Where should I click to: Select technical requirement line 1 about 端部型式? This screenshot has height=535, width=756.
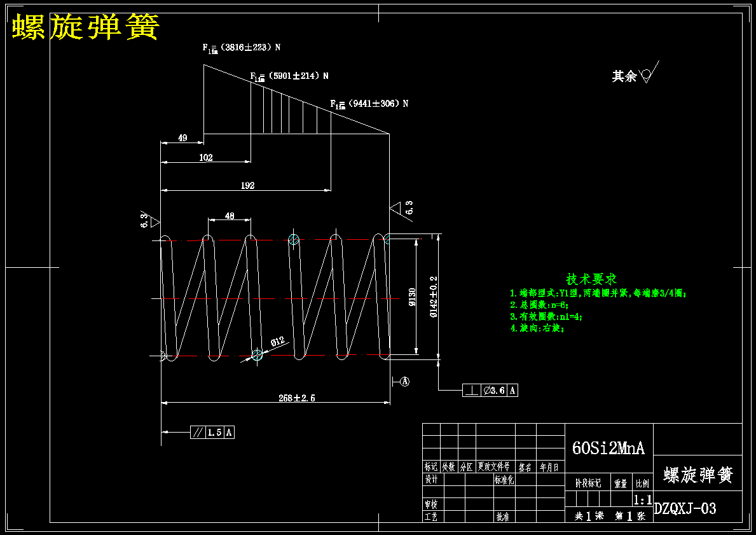(598, 293)
